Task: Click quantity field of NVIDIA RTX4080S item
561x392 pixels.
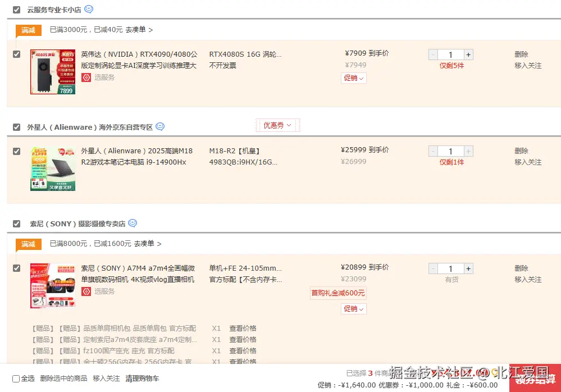Action: coord(451,54)
